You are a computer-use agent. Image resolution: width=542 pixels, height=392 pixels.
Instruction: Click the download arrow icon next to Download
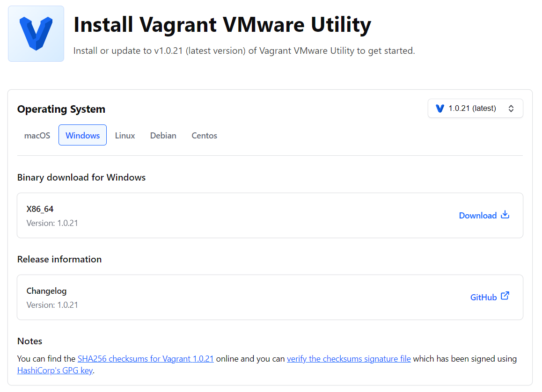click(x=505, y=215)
